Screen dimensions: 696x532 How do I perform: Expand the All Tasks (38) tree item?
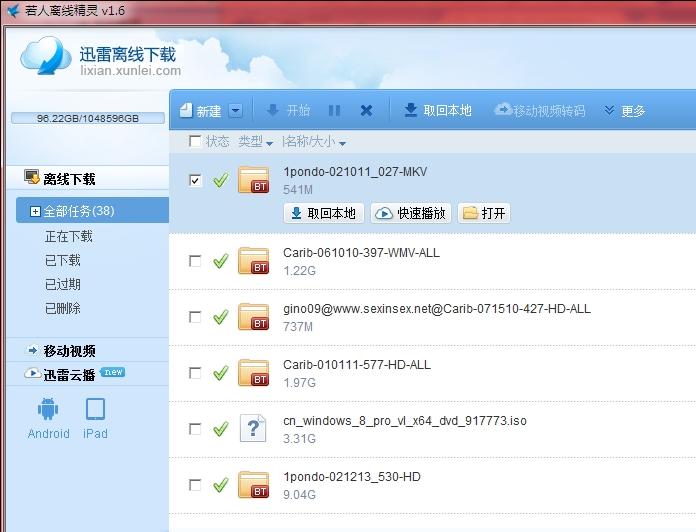pyautogui.click(x=36, y=211)
